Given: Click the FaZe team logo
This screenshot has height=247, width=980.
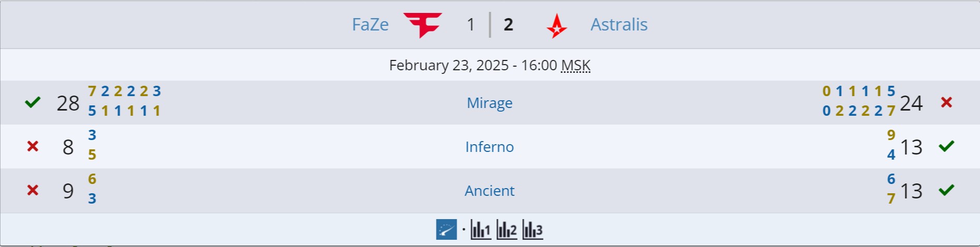Looking at the screenshot, I should [423, 25].
